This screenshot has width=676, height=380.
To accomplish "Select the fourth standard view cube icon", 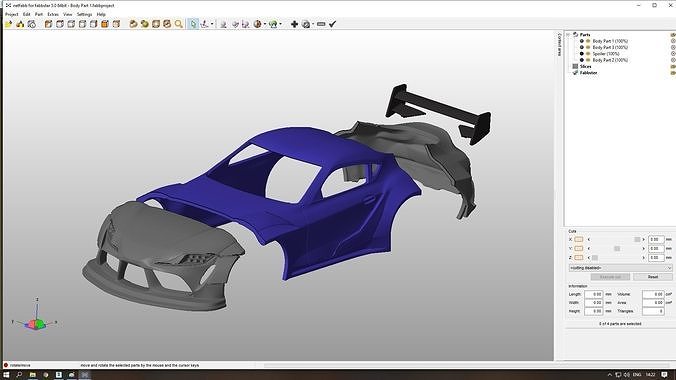I will [82, 24].
